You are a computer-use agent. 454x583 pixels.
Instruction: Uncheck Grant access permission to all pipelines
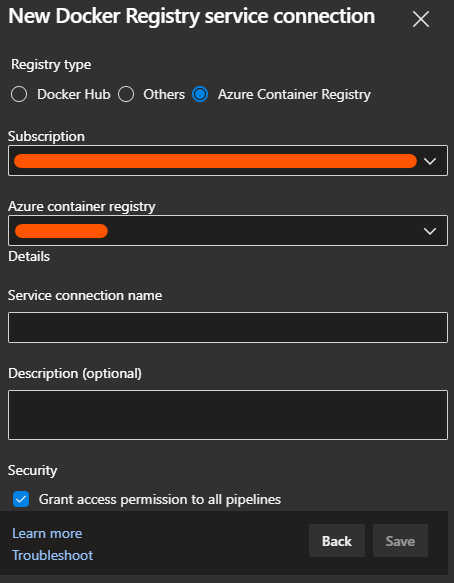point(21,499)
